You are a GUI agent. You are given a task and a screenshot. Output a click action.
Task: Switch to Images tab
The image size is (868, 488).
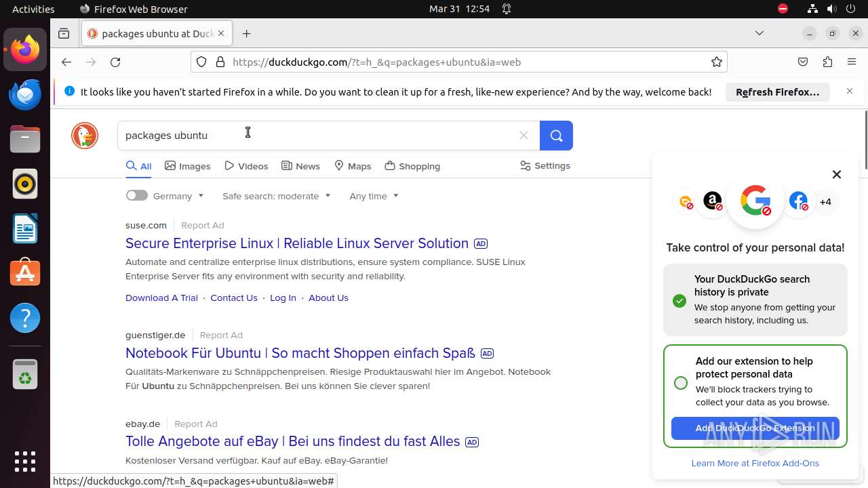tap(188, 166)
